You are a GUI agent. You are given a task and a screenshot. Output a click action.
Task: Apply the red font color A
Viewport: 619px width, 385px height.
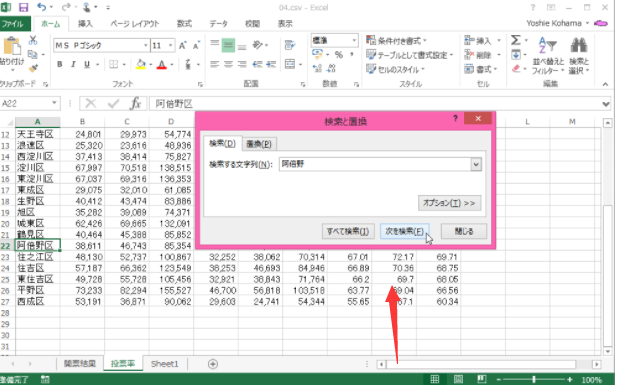coord(161,64)
